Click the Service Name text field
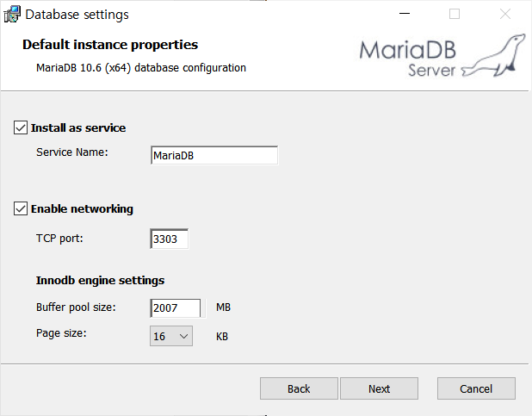 (x=214, y=155)
